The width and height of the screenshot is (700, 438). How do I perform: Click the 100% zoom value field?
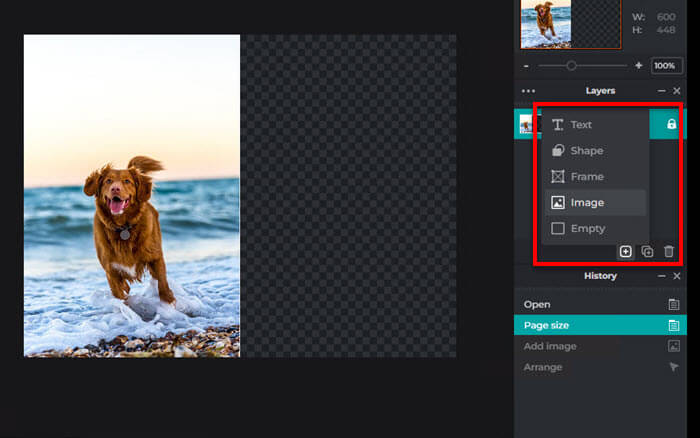coord(666,66)
